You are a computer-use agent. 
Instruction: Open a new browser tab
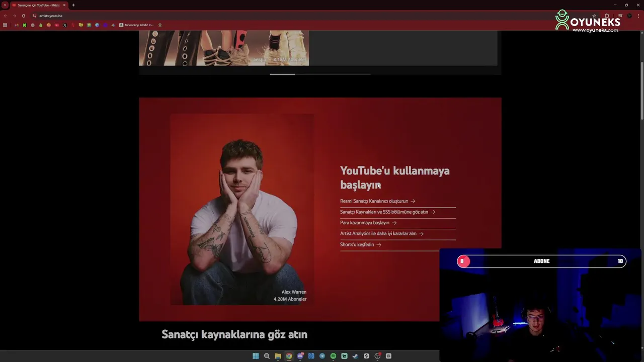[x=73, y=5]
